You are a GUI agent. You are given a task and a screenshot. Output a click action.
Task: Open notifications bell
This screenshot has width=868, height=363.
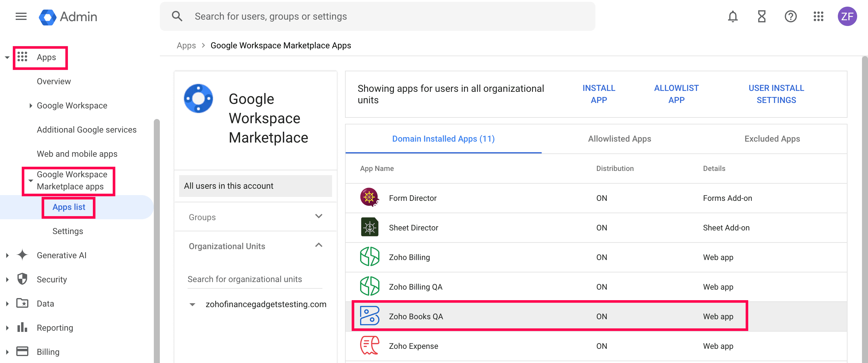[733, 16]
